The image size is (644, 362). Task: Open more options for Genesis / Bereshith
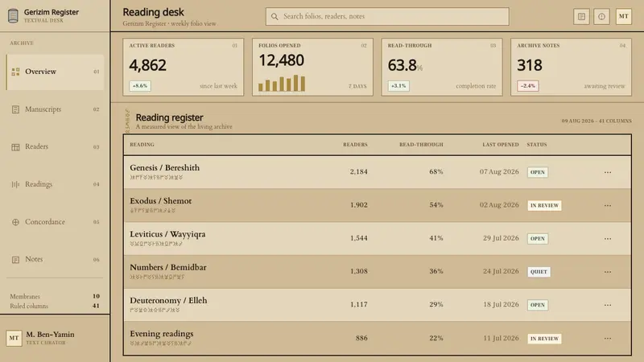click(608, 172)
